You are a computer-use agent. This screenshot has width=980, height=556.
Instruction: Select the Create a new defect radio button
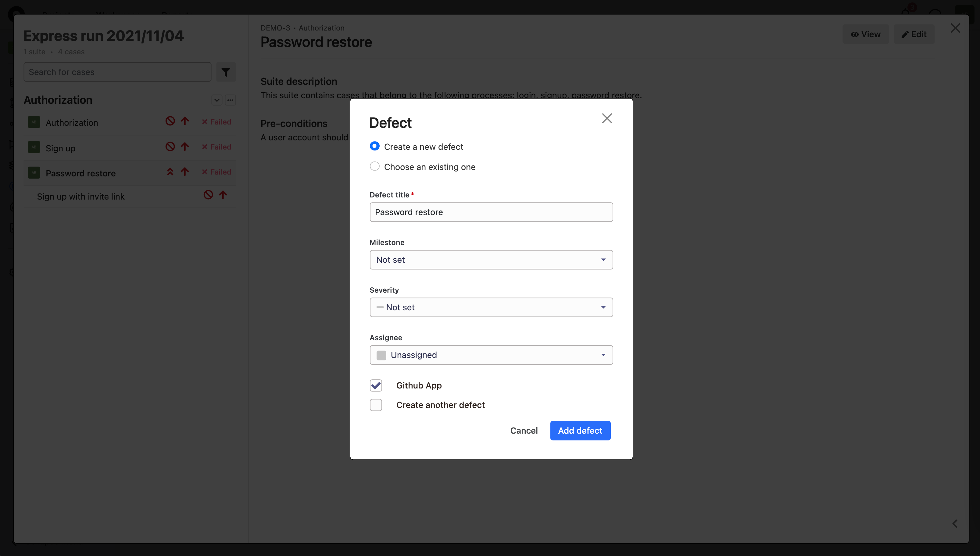(x=375, y=146)
